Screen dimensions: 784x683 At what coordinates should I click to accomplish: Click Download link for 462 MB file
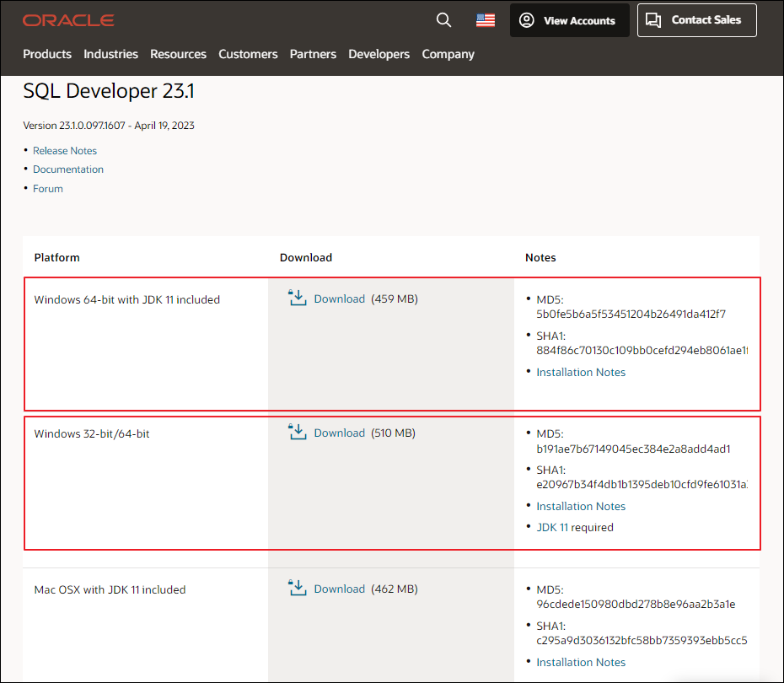(340, 589)
